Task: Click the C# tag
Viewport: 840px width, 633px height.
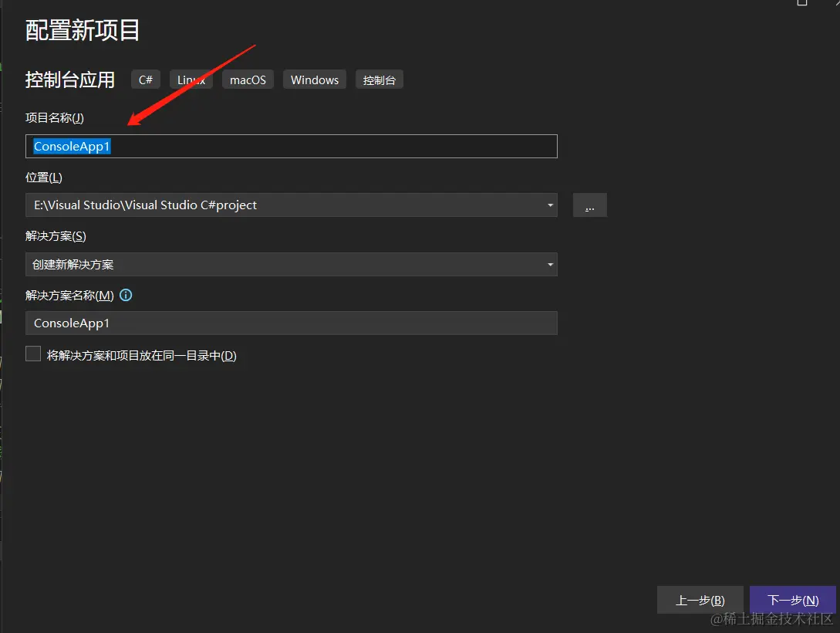Action: (x=146, y=80)
